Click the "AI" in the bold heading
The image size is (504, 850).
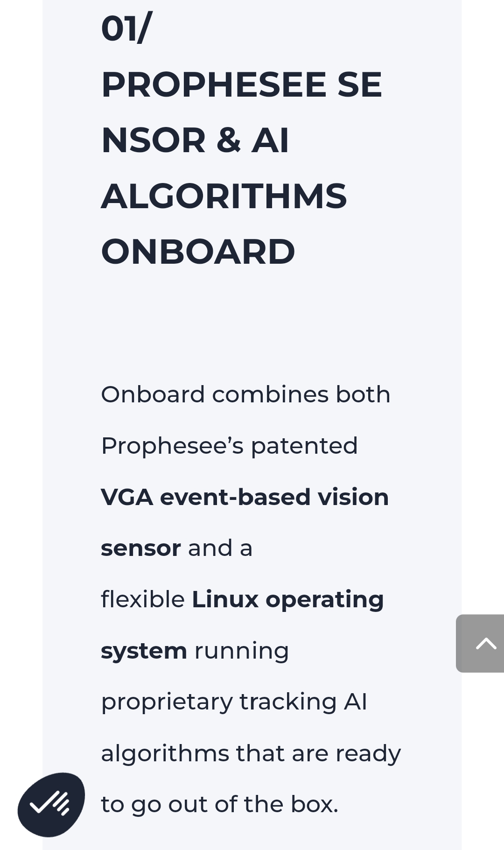[x=271, y=140]
